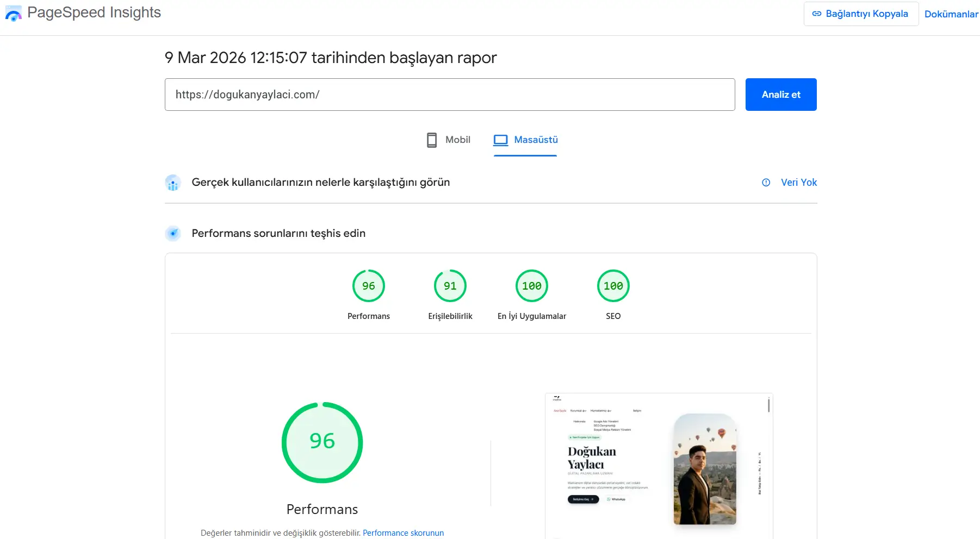980x539 pixels.
Task: Open the Dokümanlar link
Action: point(951,14)
